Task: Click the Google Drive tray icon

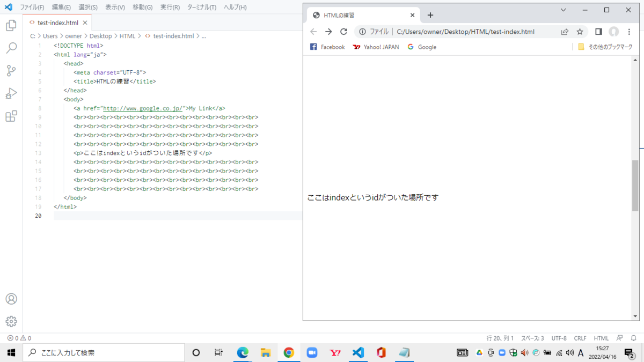Action: point(479,352)
